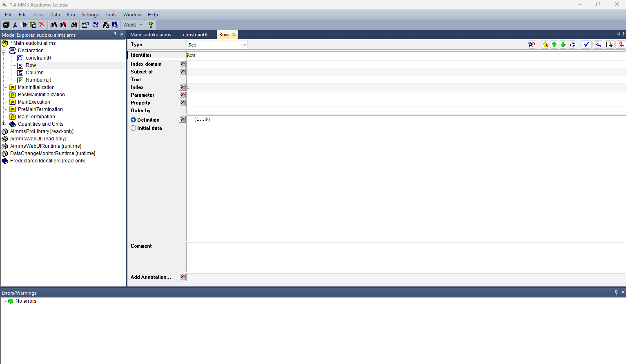The width and height of the screenshot is (626, 364).
Task: Open the Index attribute wizard button
Action: [183, 87]
